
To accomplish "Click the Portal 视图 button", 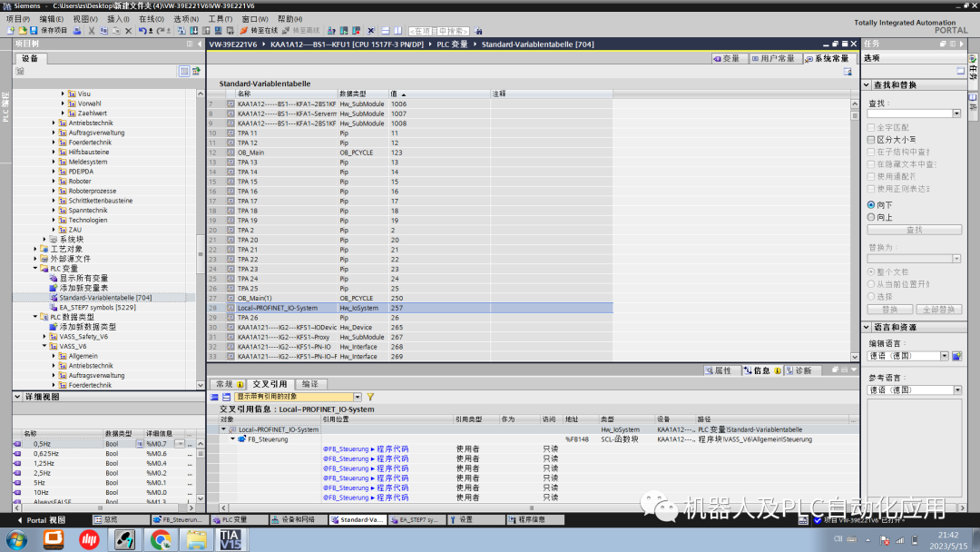I will point(40,520).
